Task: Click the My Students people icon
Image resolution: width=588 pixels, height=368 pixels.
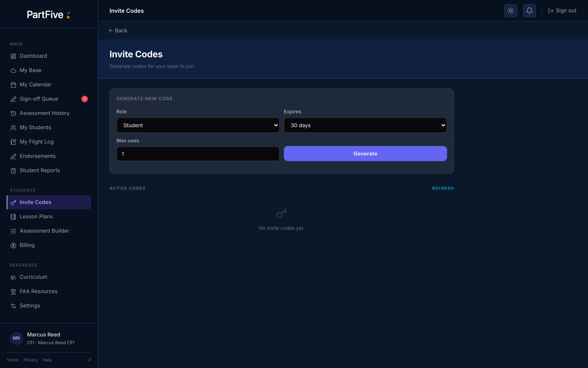Action: 13,128
